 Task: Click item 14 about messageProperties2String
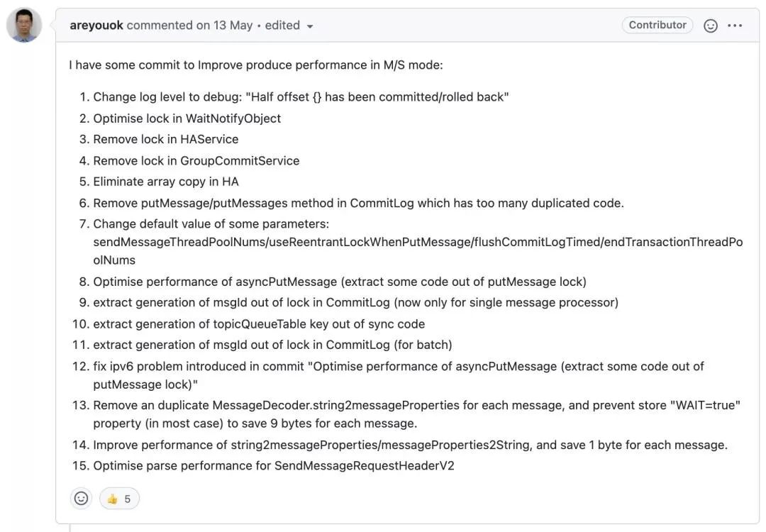pos(410,445)
